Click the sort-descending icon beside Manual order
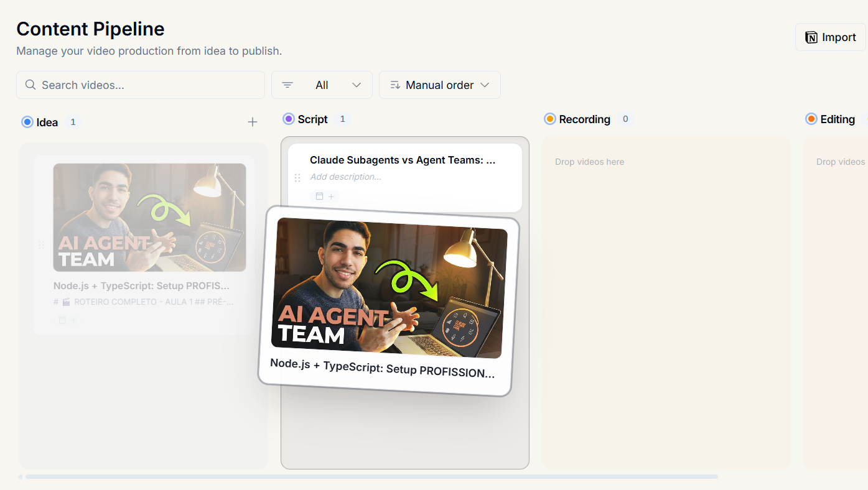868x490 pixels. [395, 85]
